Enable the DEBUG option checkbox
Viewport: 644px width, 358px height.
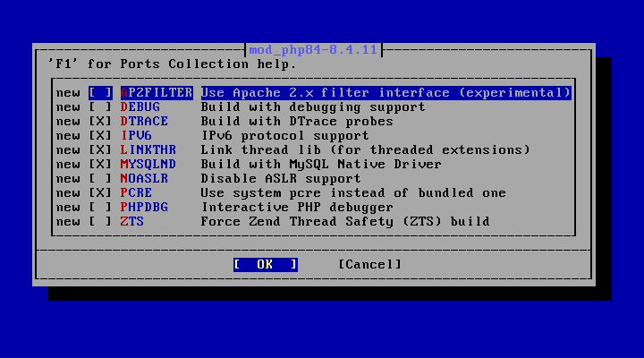click(100, 107)
